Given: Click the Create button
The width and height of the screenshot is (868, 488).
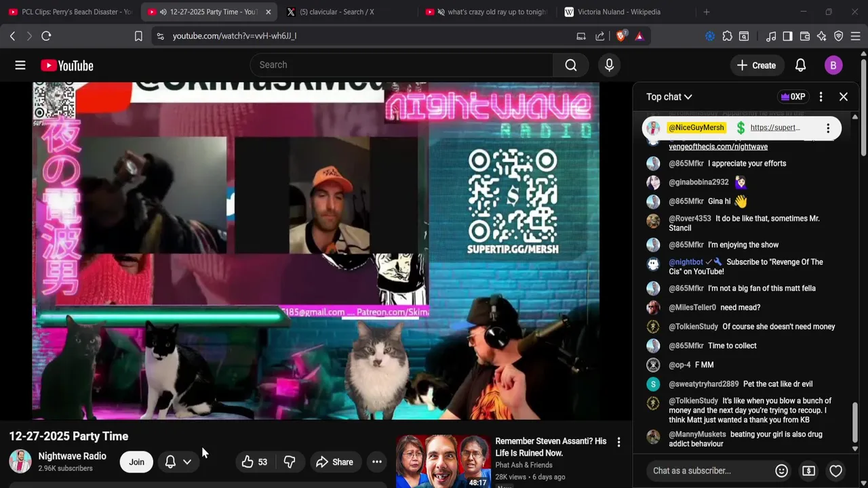Looking at the screenshot, I should (x=756, y=65).
